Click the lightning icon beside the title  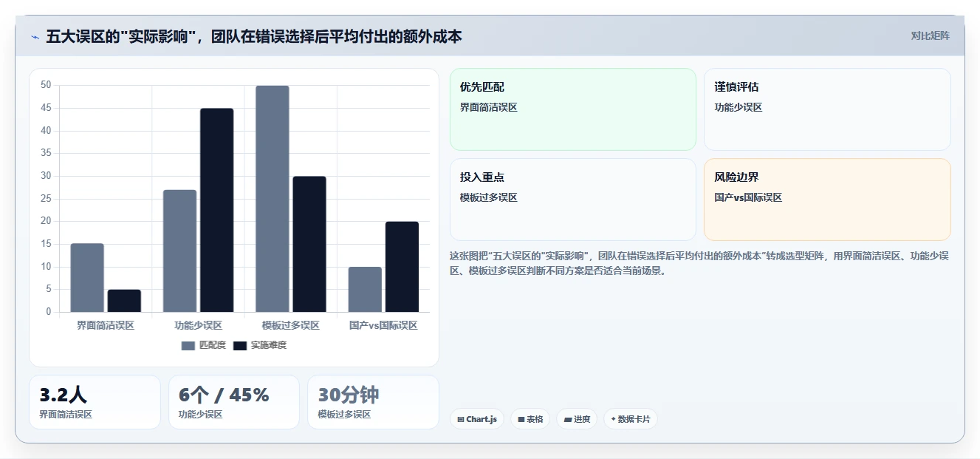35,37
